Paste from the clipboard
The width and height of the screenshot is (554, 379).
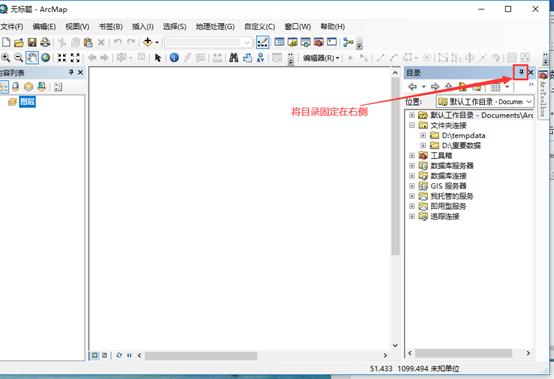[88, 43]
